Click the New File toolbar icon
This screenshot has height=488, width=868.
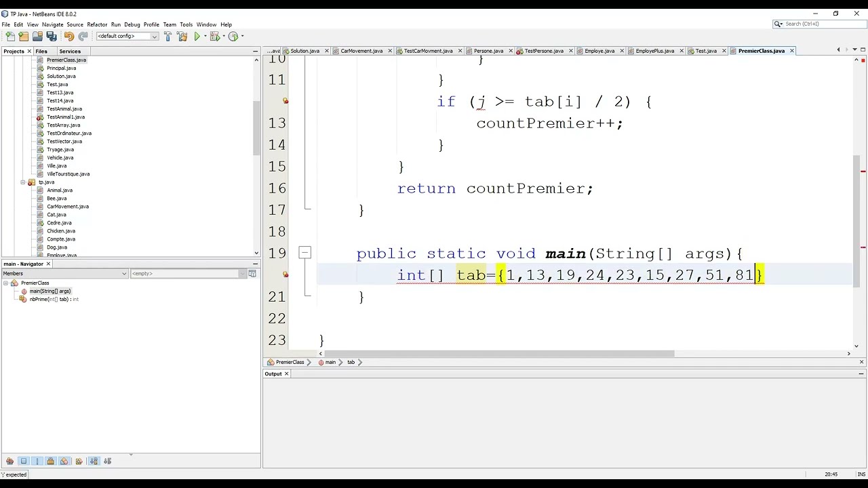(x=10, y=37)
